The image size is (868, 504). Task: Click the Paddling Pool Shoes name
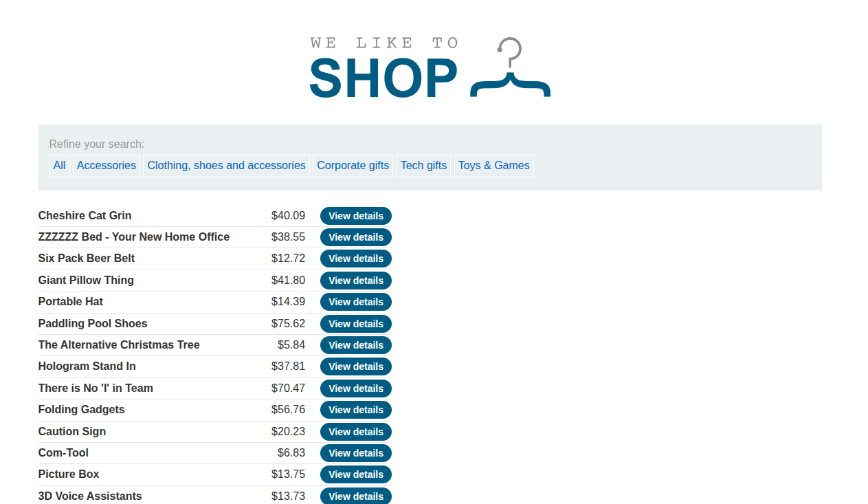[x=93, y=324]
